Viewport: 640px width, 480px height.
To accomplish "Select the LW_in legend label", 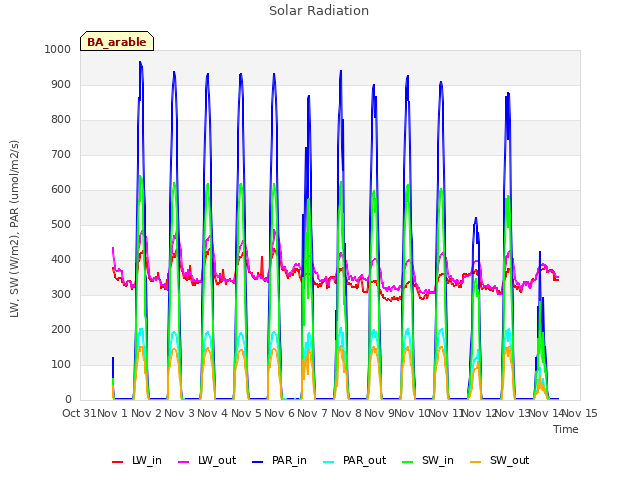I will (147, 460).
